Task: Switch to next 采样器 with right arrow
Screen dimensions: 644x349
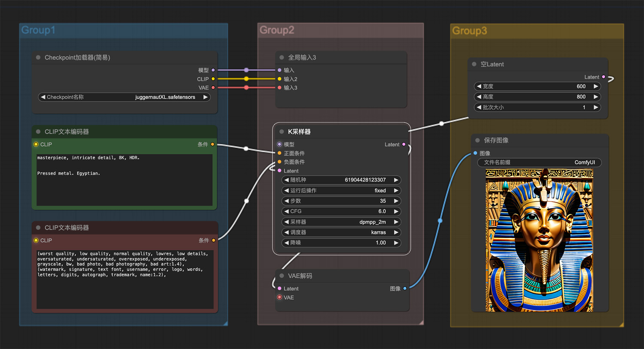Action: pos(396,222)
